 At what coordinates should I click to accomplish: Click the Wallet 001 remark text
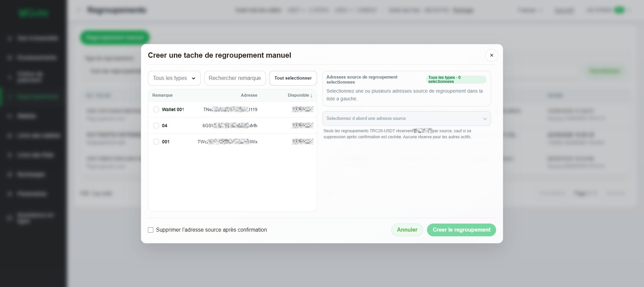[x=173, y=109]
